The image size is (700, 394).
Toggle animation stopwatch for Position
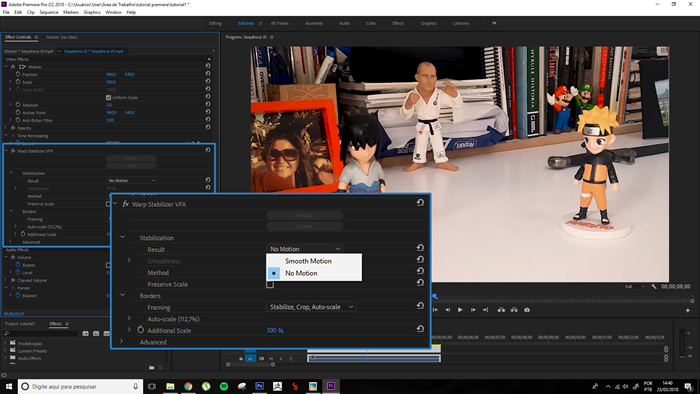coord(18,74)
